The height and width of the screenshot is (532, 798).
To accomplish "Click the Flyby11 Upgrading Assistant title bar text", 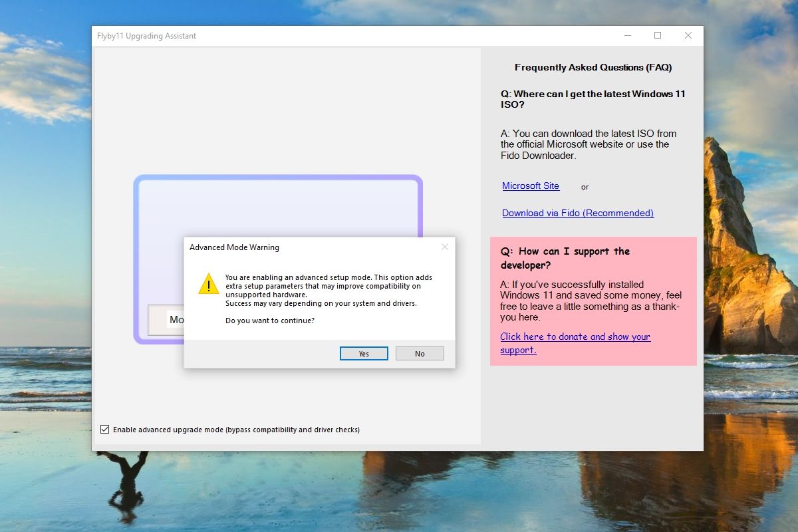I will [146, 36].
